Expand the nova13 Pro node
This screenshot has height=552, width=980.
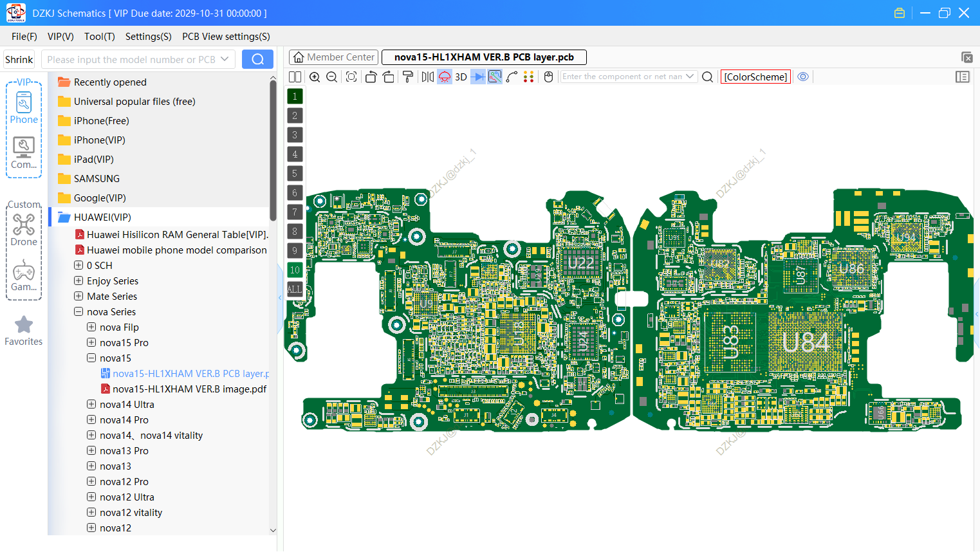[x=91, y=450]
